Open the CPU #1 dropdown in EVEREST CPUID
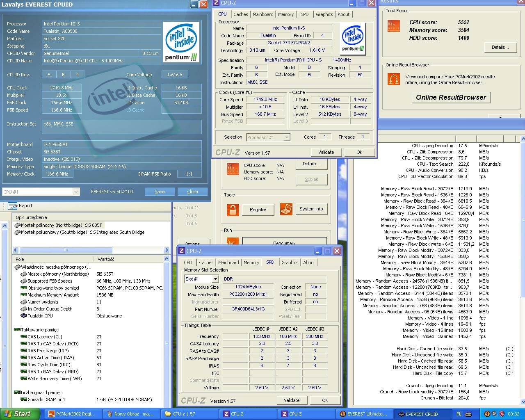Screen dimensions: 525x420 (76, 192)
